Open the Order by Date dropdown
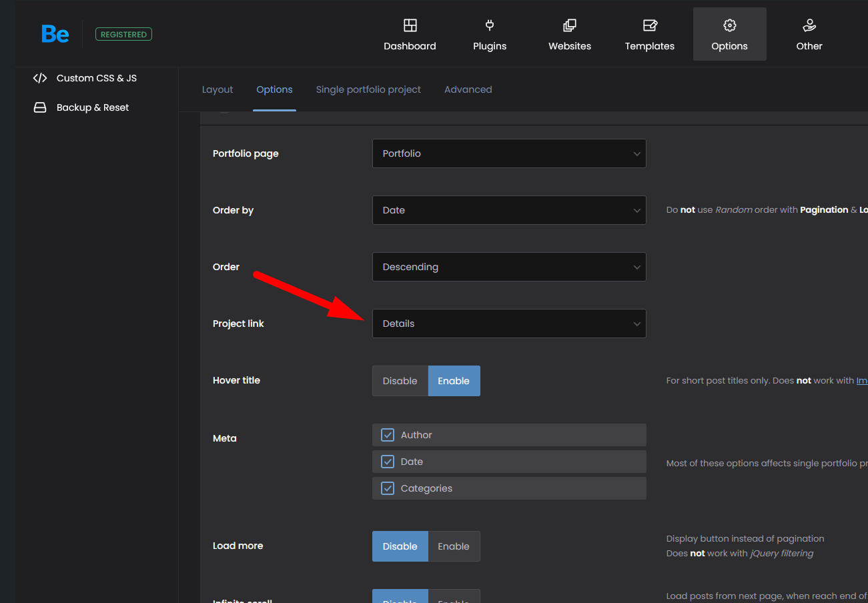This screenshot has height=603, width=868. pyautogui.click(x=509, y=210)
